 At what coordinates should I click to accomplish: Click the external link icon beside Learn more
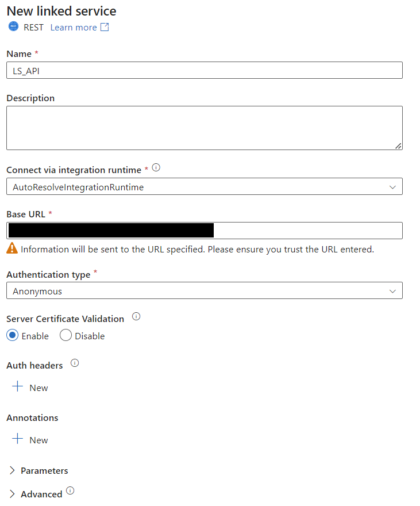pyautogui.click(x=105, y=27)
